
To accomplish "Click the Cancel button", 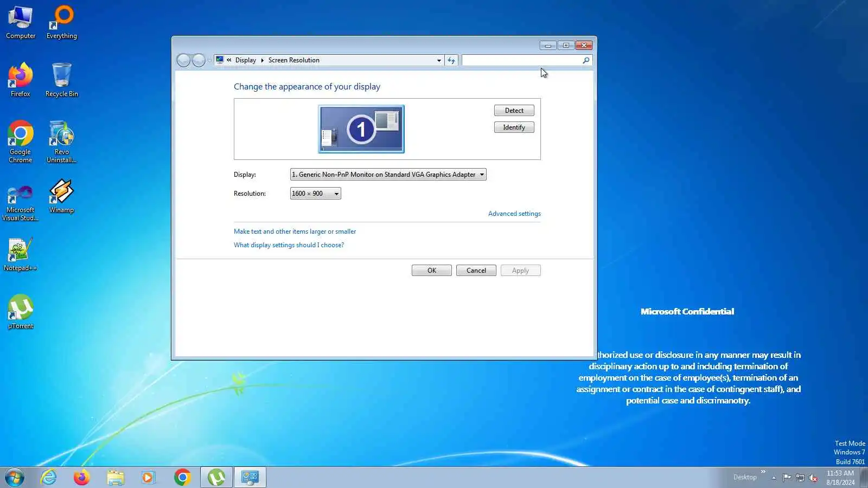I will [x=476, y=271].
